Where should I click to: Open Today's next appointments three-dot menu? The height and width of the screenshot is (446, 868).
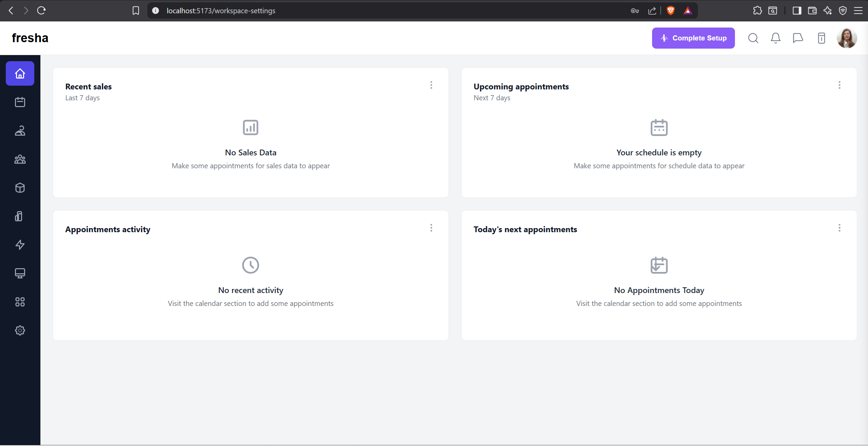tap(839, 228)
